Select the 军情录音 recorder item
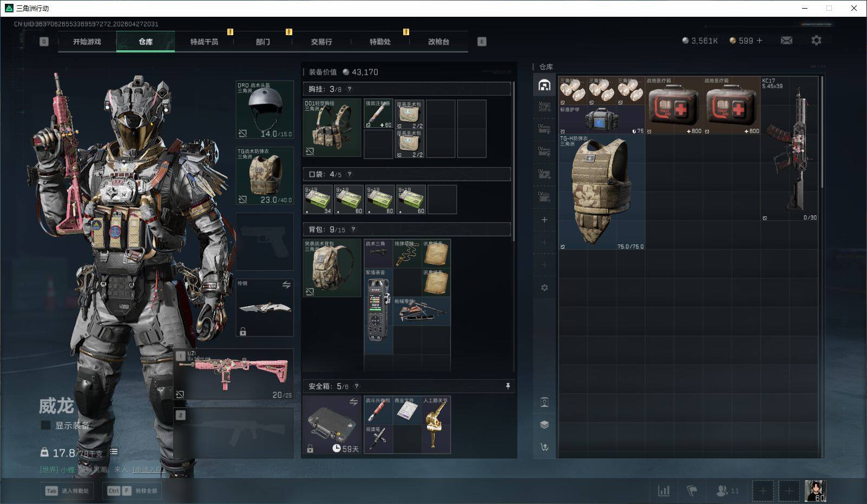867x504 pixels. (x=378, y=312)
